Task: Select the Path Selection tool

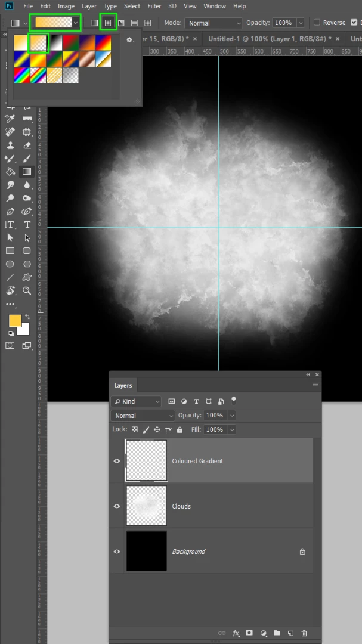Action: click(10, 238)
